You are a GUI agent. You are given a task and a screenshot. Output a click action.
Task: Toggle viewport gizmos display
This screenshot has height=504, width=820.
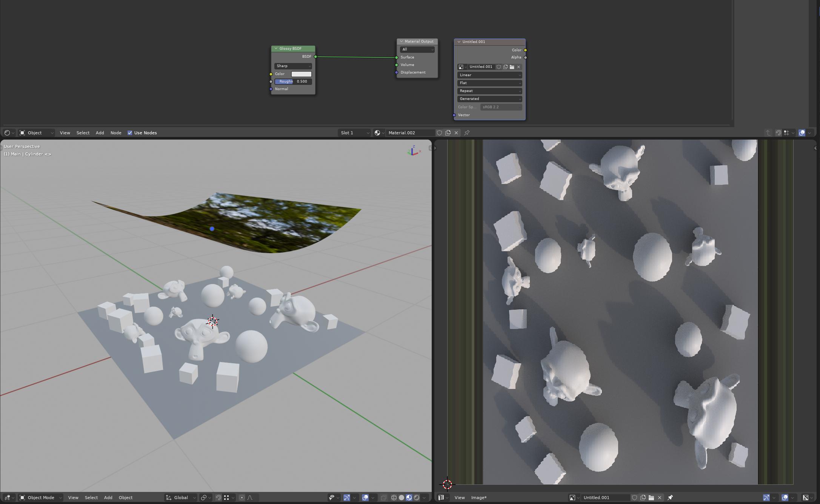(x=347, y=498)
